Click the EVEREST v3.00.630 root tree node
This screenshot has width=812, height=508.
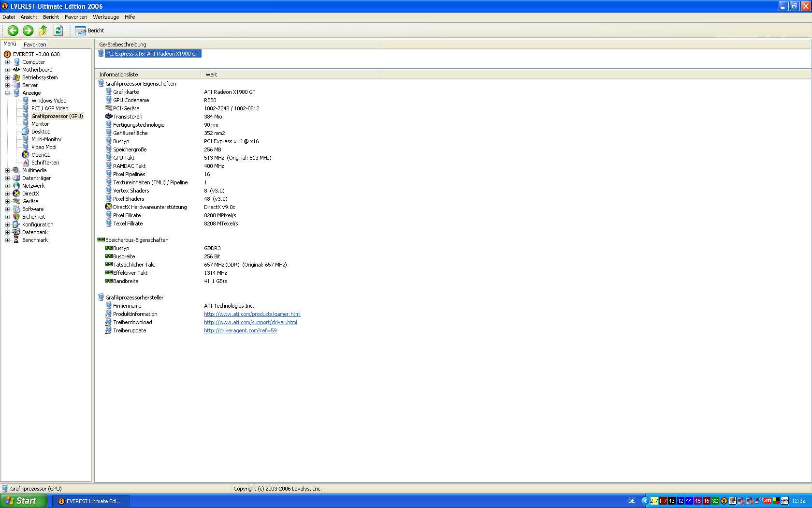36,54
